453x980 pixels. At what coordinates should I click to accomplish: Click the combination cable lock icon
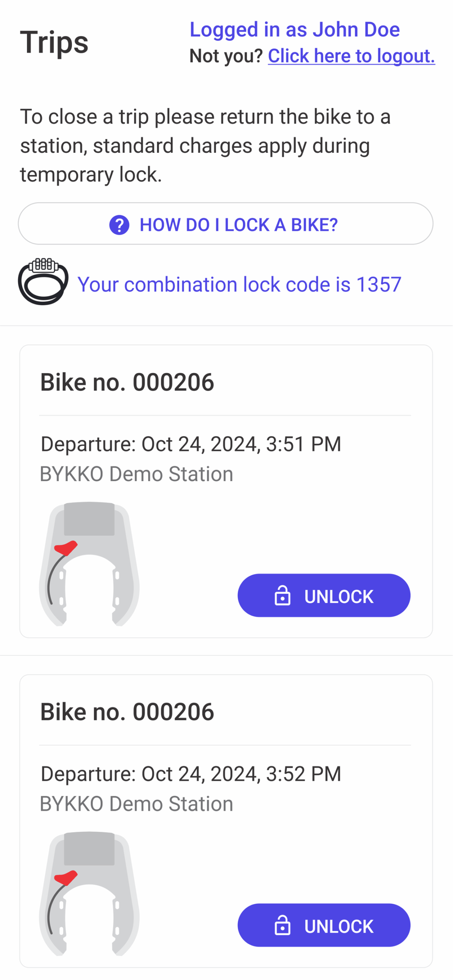[43, 282]
